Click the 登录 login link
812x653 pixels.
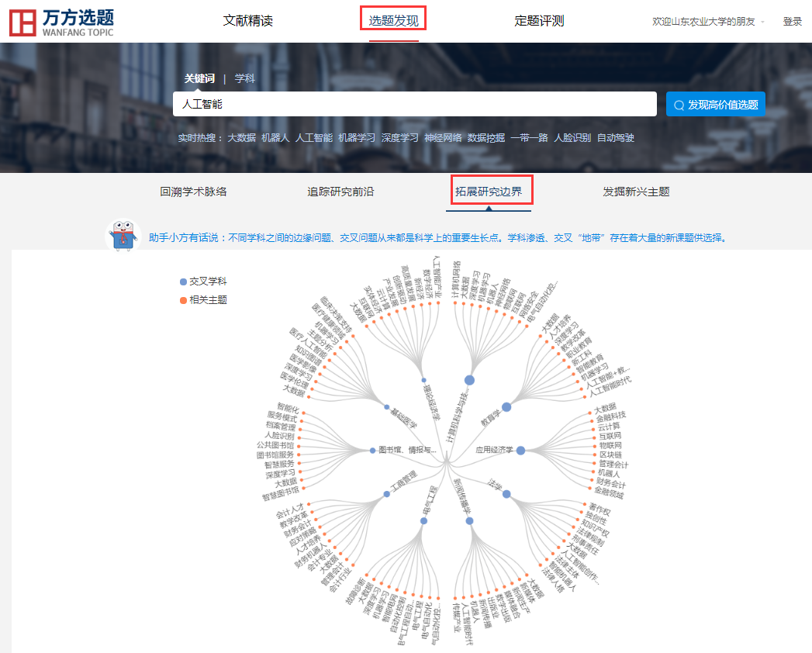click(x=792, y=22)
